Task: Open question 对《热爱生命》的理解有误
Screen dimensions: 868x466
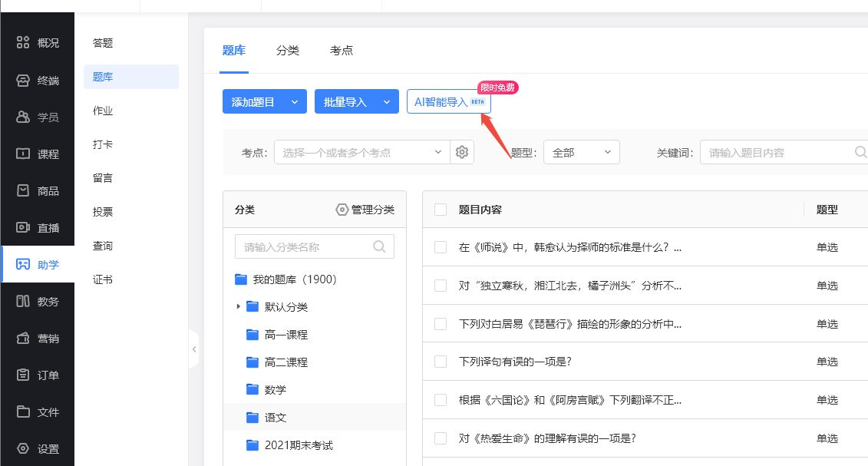Action: (x=547, y=438)
